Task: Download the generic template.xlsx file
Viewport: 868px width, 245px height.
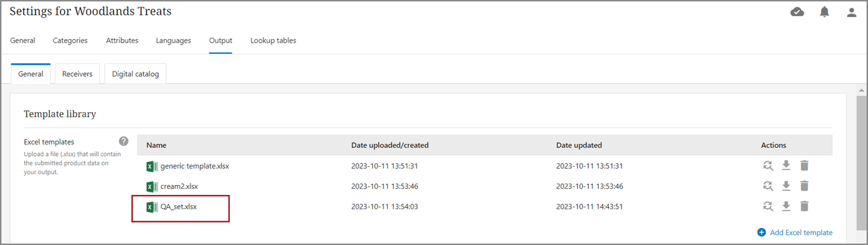Action: (x=786, y=165)
